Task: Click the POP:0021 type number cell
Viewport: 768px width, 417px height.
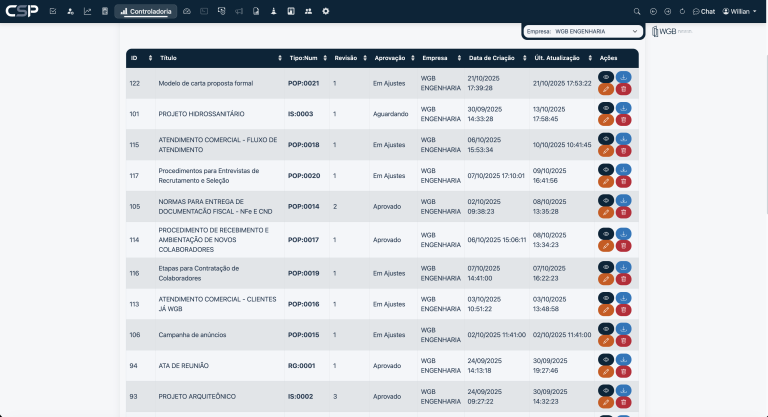Action: 303,83
